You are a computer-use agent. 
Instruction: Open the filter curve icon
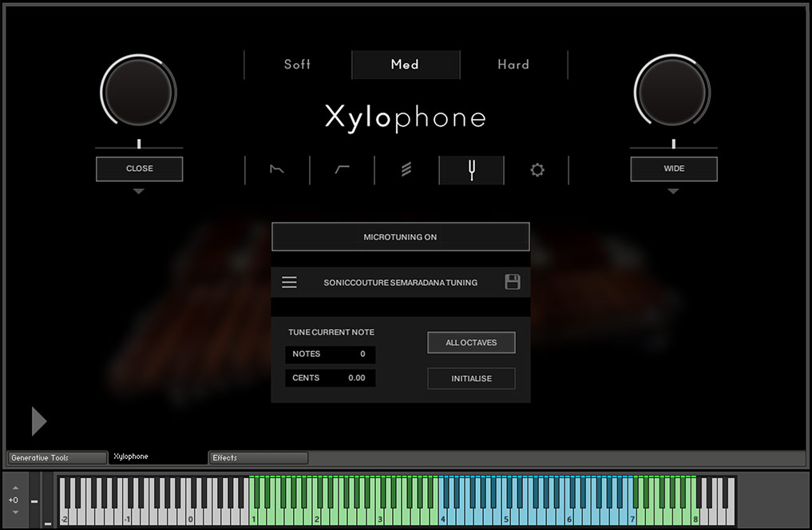(342, 169)
